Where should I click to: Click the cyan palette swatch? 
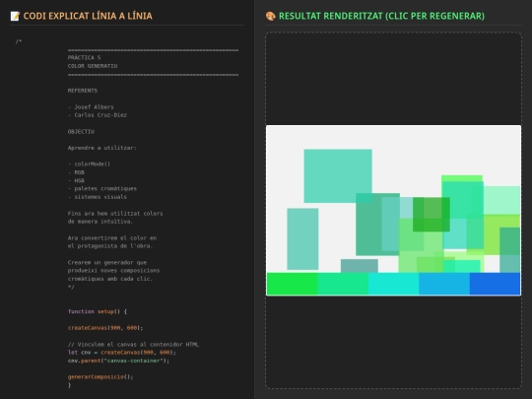click(x=393, y=284)
